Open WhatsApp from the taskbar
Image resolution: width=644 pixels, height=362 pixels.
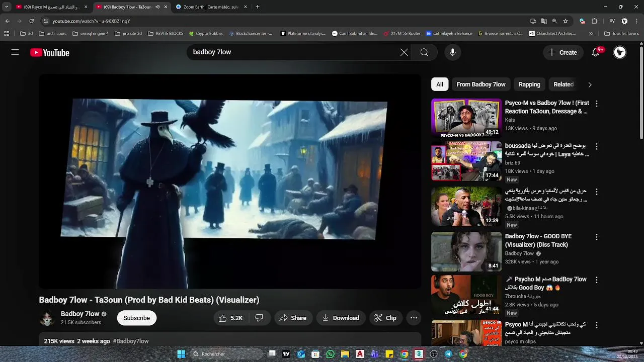point(330,354)
